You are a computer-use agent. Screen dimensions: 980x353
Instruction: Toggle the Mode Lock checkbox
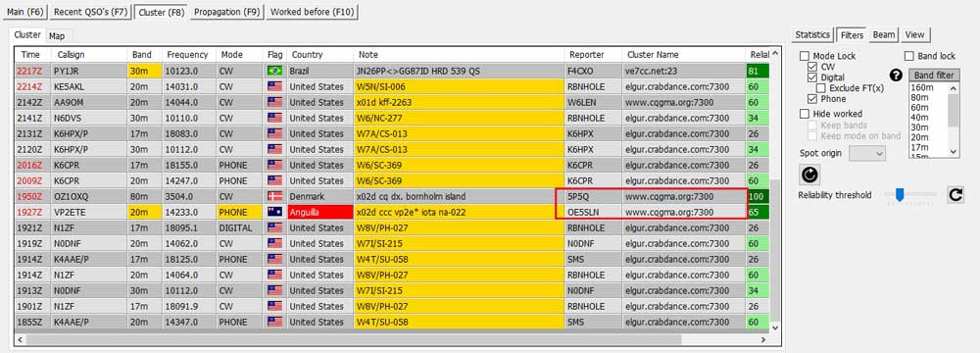pyautogui.click(x=805, y=56)
